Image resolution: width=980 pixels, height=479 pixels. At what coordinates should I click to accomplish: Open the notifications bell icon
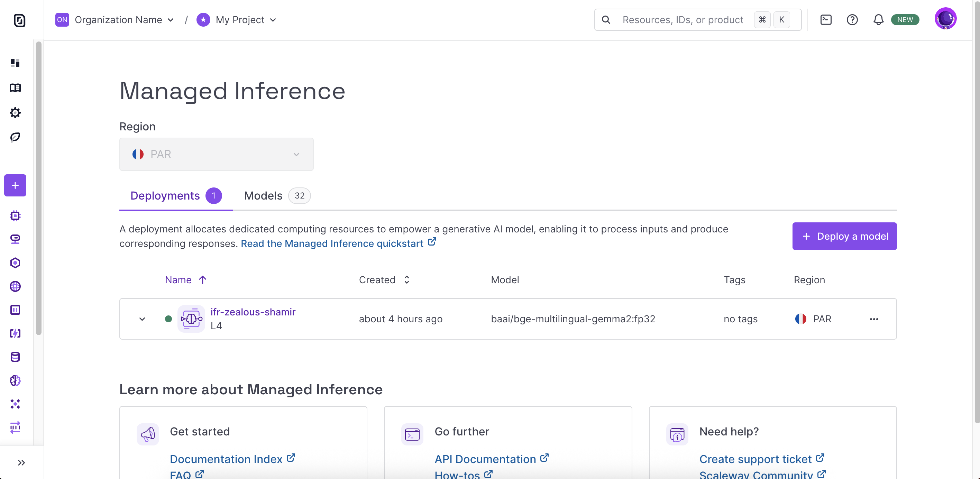[x=878, y=20]
